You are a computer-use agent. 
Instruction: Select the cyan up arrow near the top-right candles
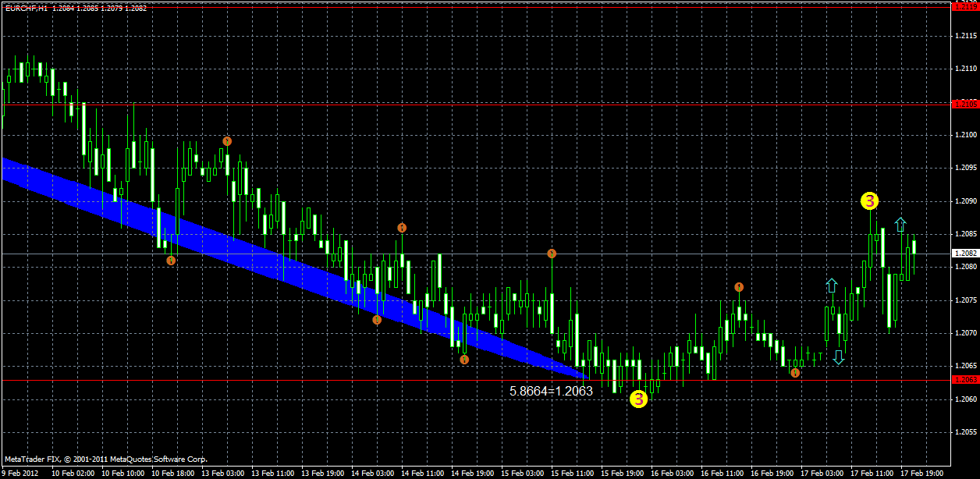click(x=900, y=225)
